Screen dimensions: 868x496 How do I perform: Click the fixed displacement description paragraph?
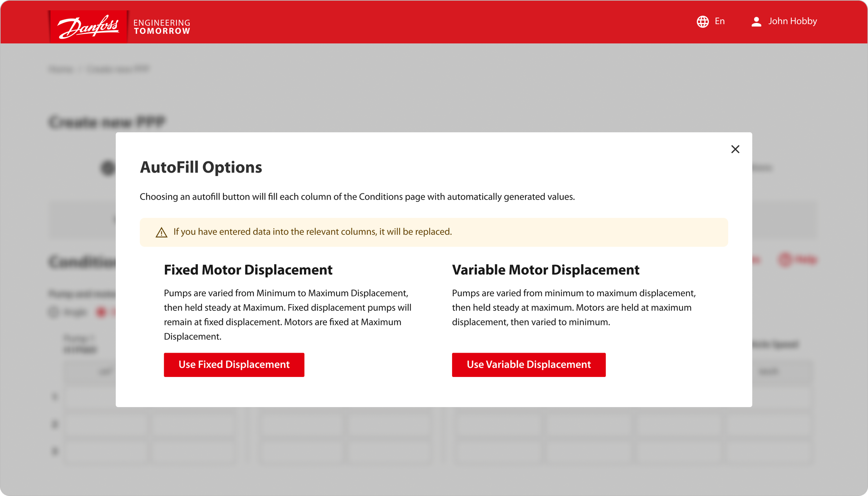tap(287, 314)
